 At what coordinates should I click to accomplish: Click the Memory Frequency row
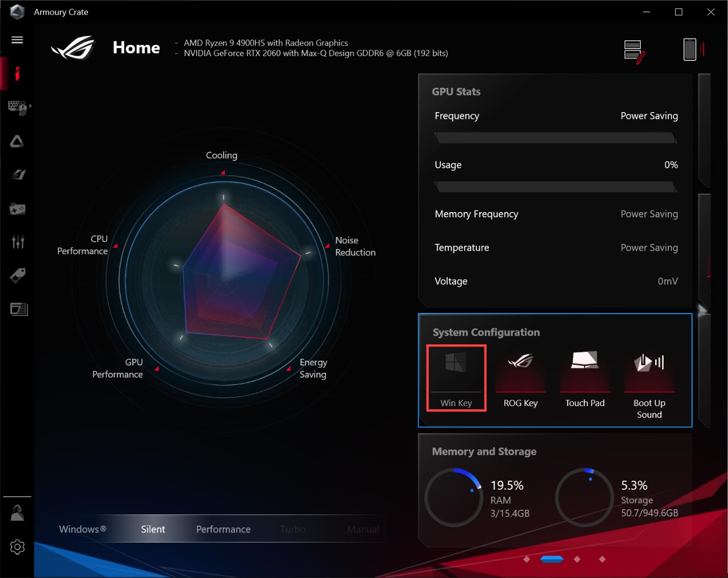click(556, 214)
